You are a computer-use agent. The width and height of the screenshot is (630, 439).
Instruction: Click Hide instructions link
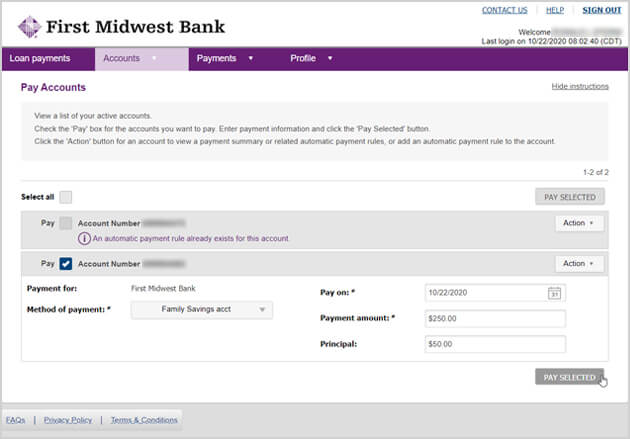point(580,87)
